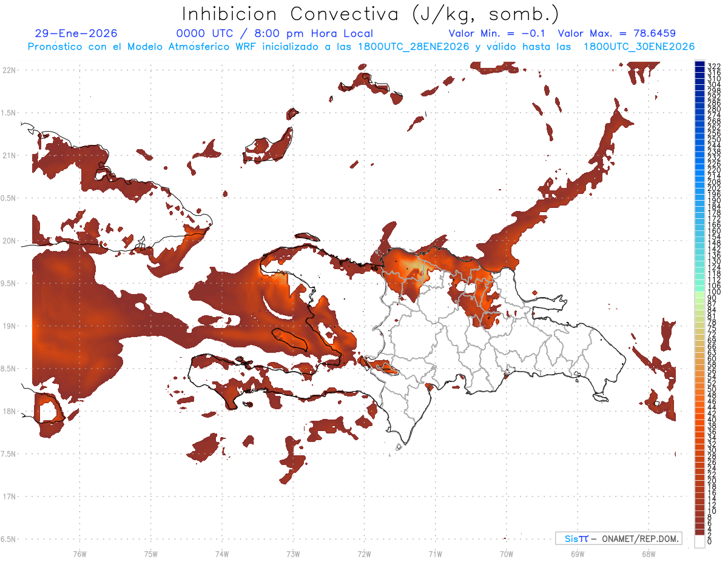Click the '74W' longitude label
This screenshot has width=728, height=562.
221,554
